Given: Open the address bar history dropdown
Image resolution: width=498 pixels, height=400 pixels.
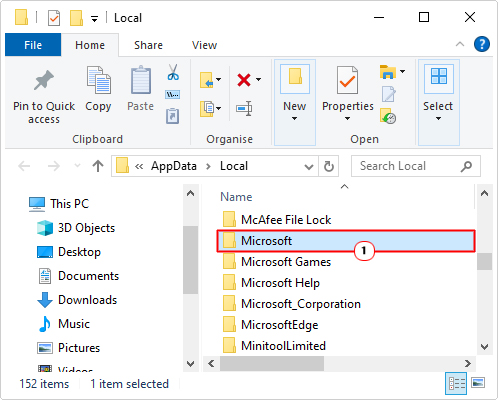Looking at the screenshot, I should (309, 166).
